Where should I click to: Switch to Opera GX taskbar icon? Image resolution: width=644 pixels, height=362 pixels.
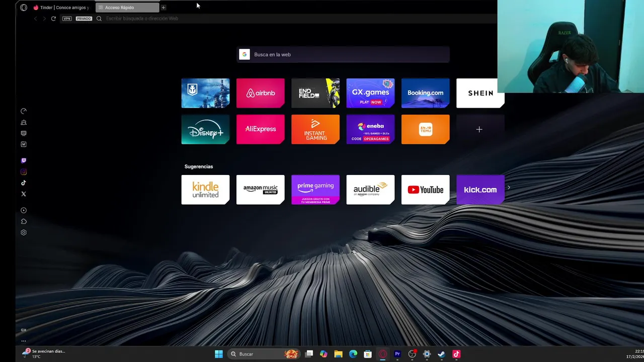pyautogui.click(x=383, y=354)
